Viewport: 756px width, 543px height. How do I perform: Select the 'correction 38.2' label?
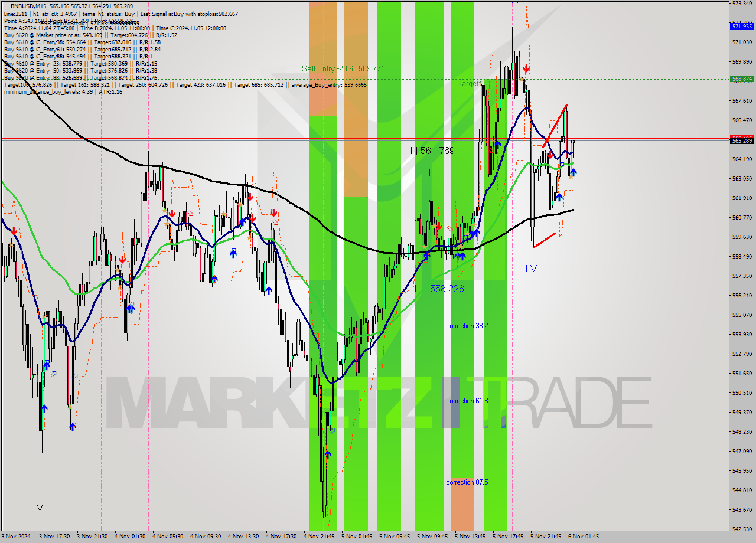click(x=467, y=326)
